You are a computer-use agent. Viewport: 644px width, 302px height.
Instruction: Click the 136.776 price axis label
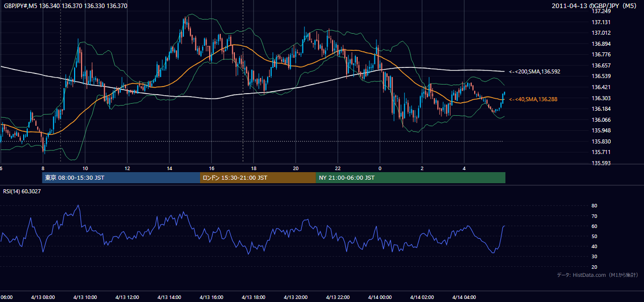coord(601,54)
